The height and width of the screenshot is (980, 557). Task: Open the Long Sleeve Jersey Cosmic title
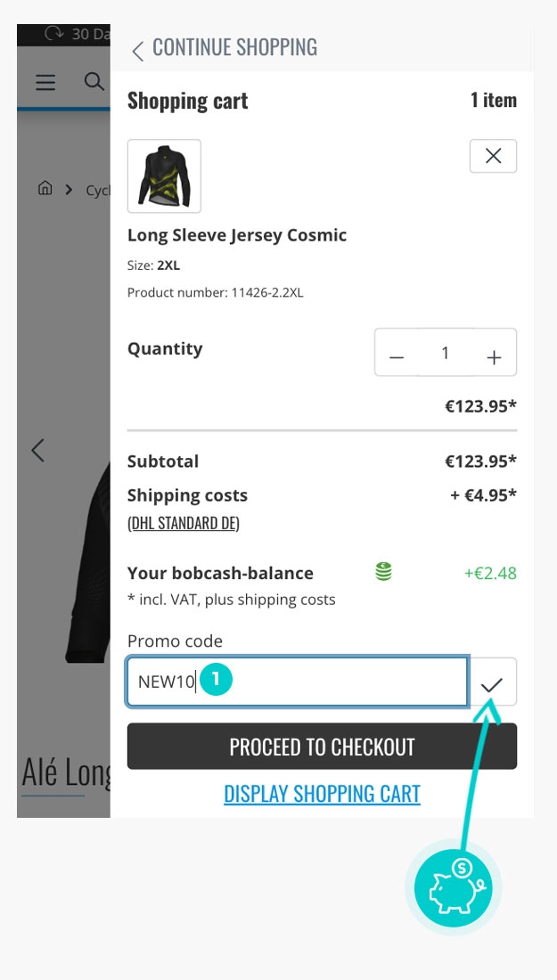point(237,235)
